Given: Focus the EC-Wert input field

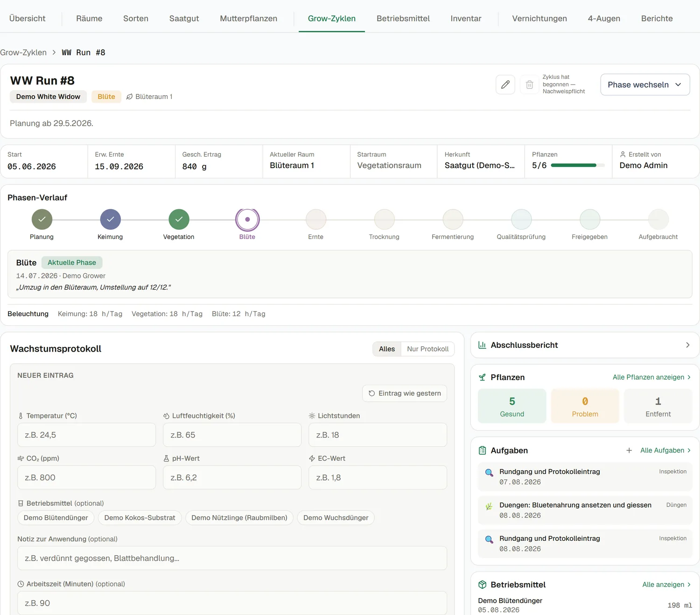Looking at the screenshot, I should coord(378,477).
